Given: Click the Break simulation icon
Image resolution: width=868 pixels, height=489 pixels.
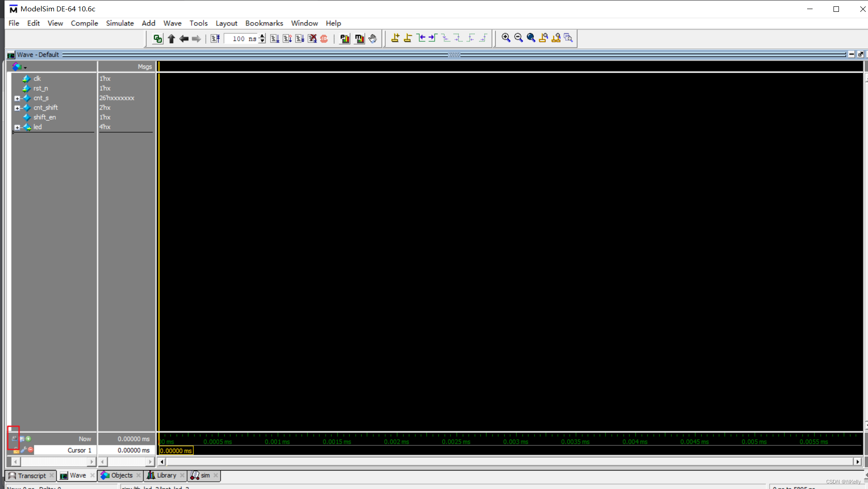Looking at the screenshot, I should click(312, 39).
